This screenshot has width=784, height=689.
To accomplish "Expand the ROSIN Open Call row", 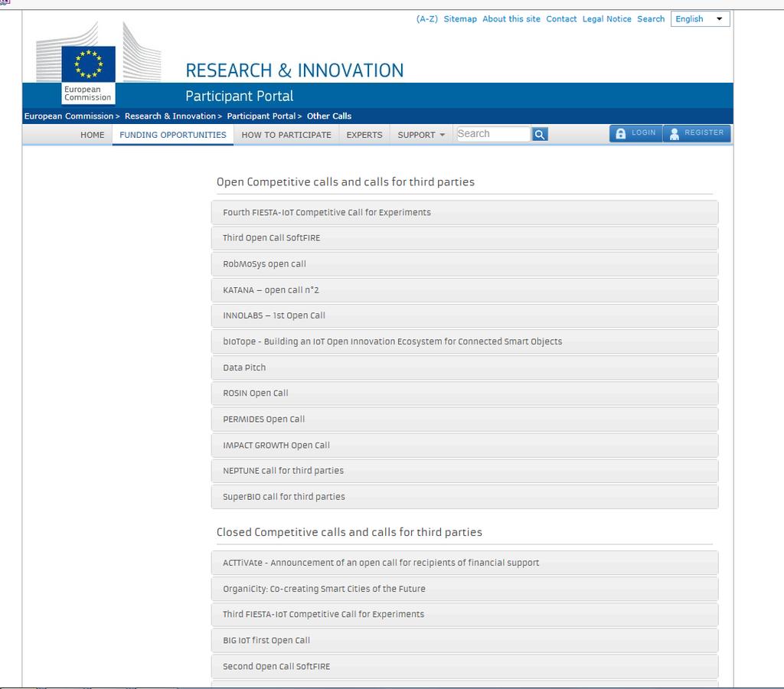I will (x=465, y=393).
